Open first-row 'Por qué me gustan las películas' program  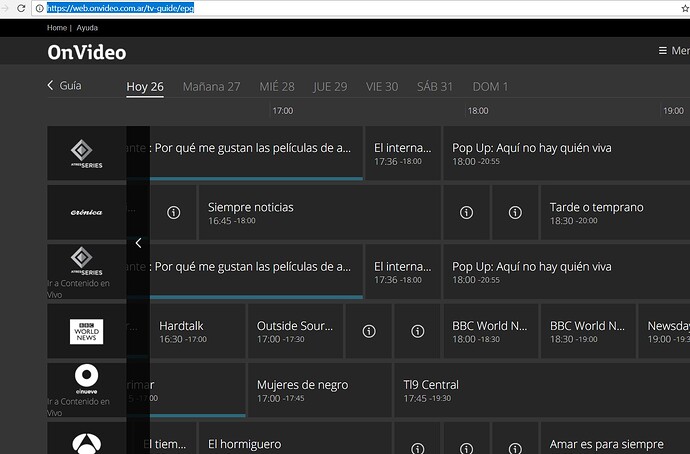coord(256,154)
